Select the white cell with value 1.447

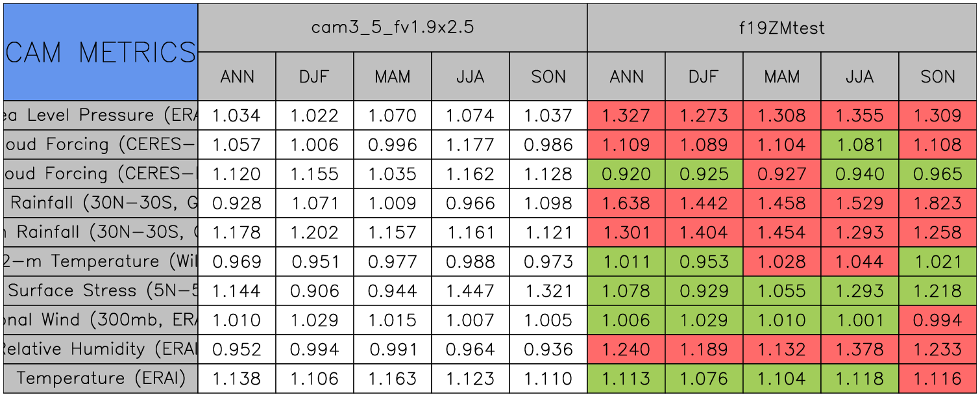click(470, 291)
